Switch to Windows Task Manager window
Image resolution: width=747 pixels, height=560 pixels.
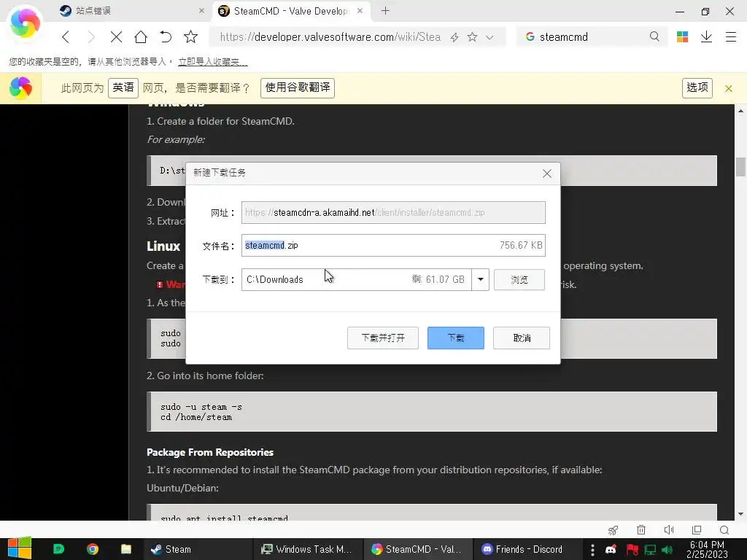(308, 549)
